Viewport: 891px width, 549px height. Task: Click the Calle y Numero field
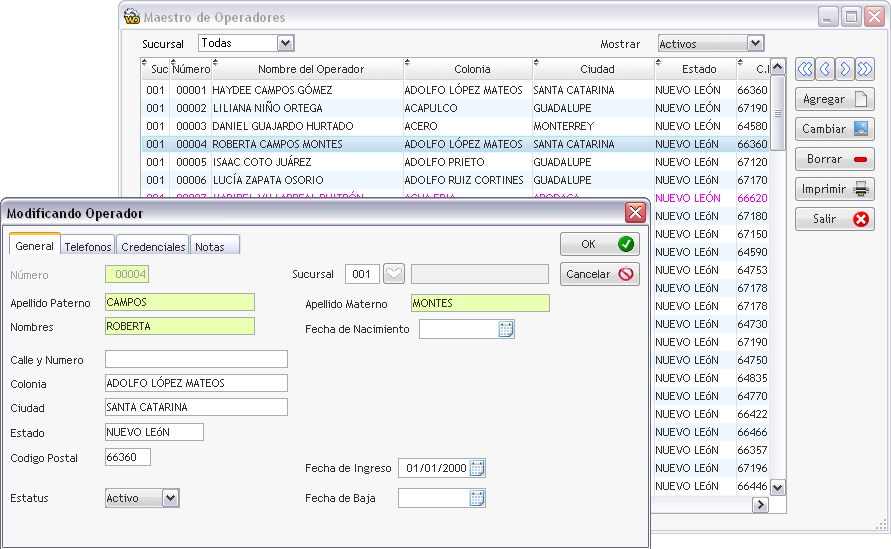tap(196, 359)
